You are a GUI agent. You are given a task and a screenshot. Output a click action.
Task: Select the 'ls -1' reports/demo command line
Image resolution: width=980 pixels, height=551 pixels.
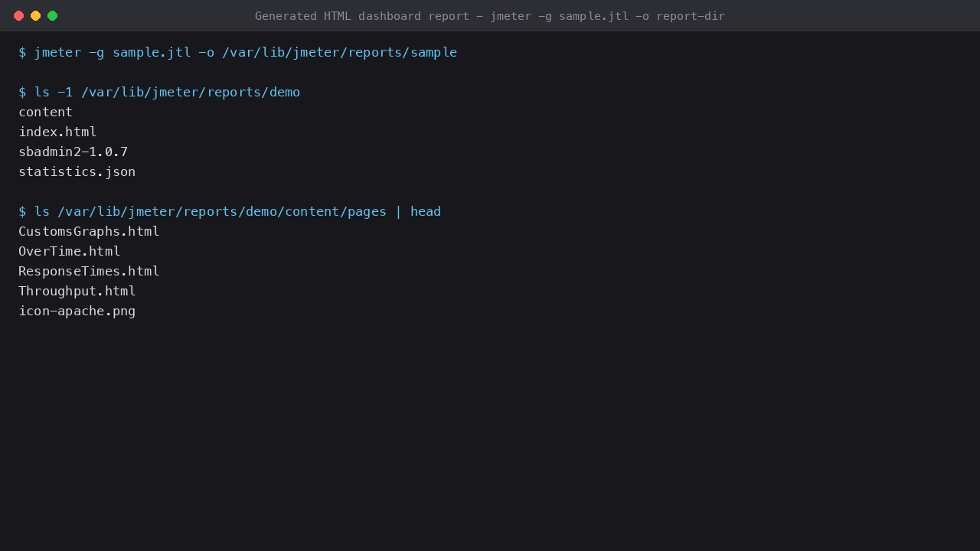click(159, 92)
